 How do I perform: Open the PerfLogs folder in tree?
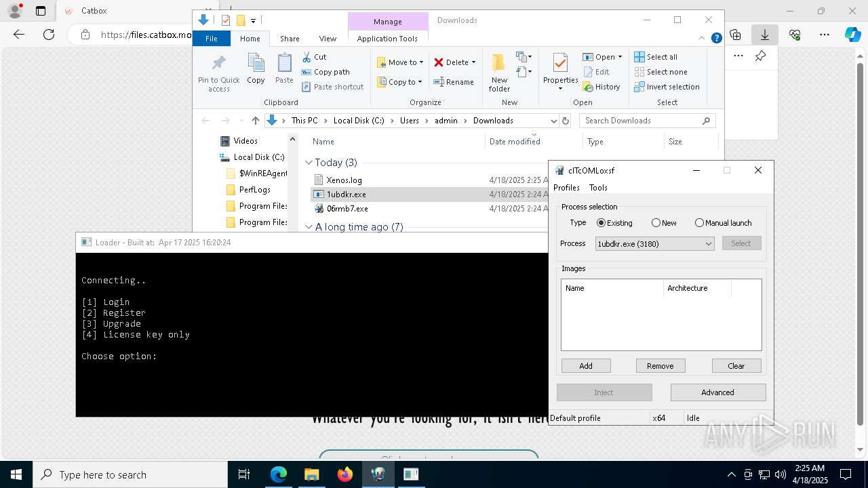(x=254, y=190)
